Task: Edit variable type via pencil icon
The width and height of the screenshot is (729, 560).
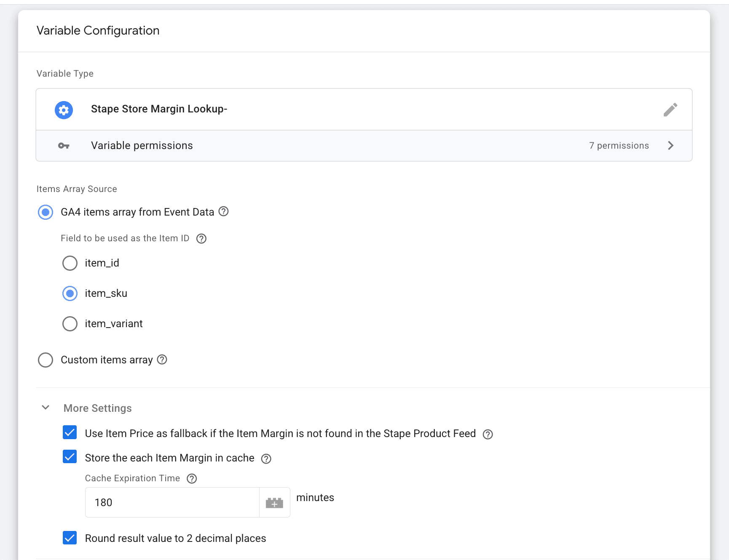Action: pyautogui.click(x=670, y=109)
